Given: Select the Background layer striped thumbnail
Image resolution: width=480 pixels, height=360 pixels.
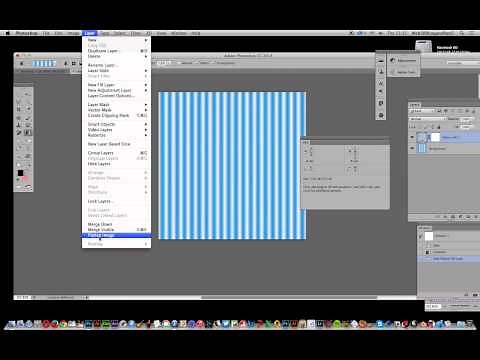Looking at the screenshot, I should [422, 148].
